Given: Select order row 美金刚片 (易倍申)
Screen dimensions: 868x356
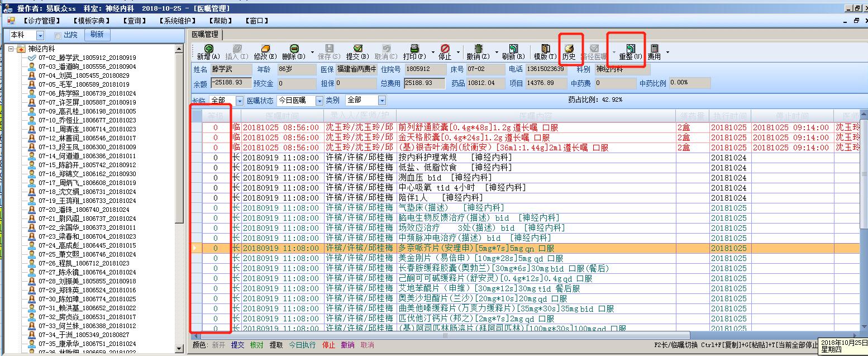Looking at the screenshot, I should [x=525, y=258].
